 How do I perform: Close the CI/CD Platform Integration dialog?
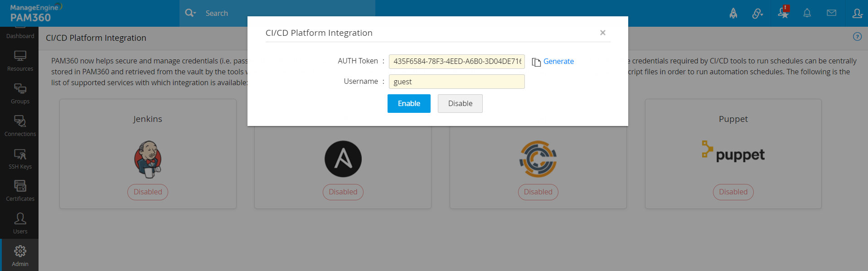coord(602,33)
